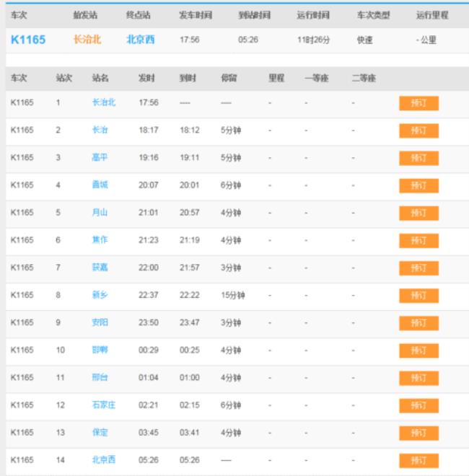This screenshot has width=469, height=476.
Task: Click the 20:57 arrival time cell
Action: point(190,213)
